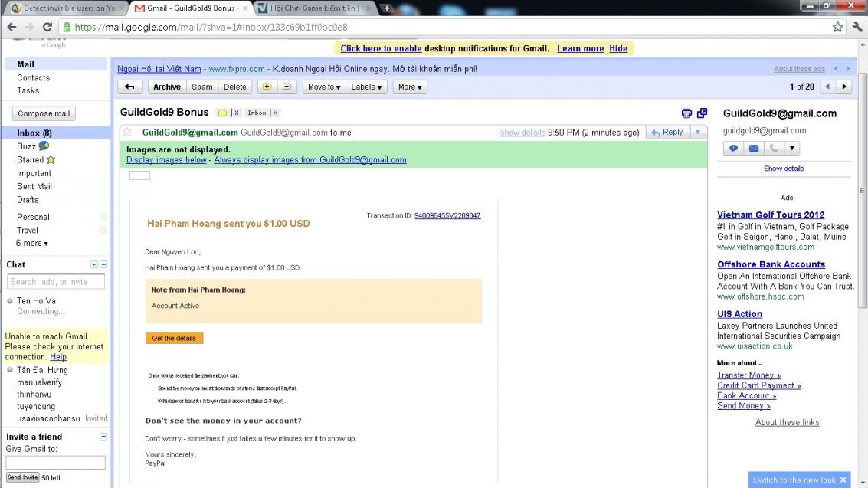Call contact using phone icon
Screen dimensions: 868x488
773,149
